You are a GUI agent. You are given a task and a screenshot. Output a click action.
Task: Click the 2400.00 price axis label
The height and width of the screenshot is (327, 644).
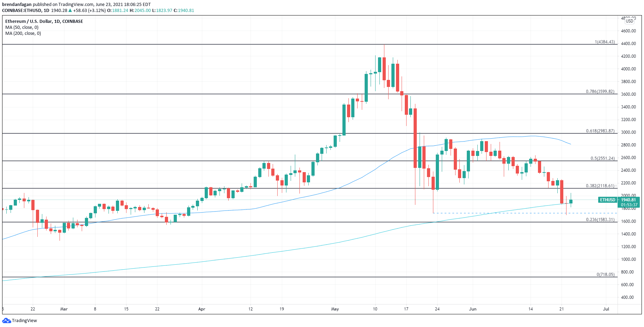628,170
